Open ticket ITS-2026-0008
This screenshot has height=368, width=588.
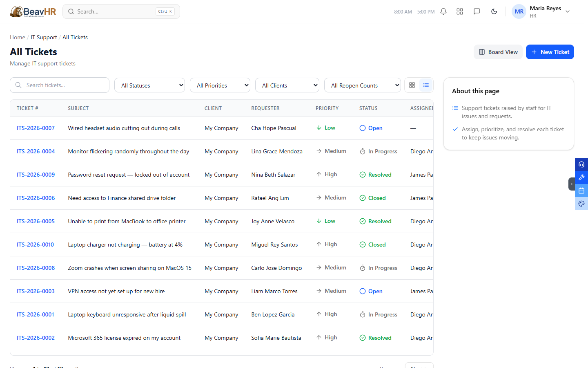pos(36,268)
